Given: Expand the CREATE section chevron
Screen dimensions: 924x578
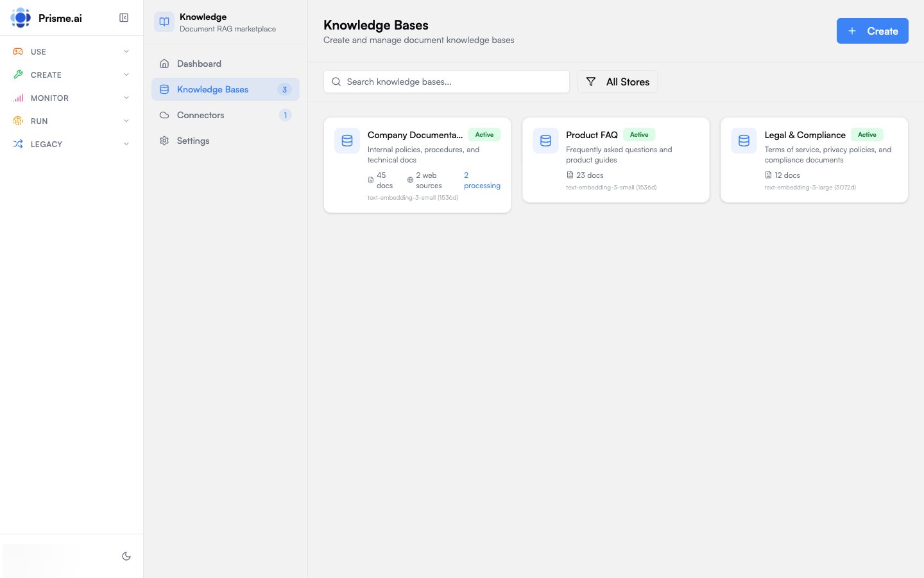Looking at the screenshot, I should (126, 74).
